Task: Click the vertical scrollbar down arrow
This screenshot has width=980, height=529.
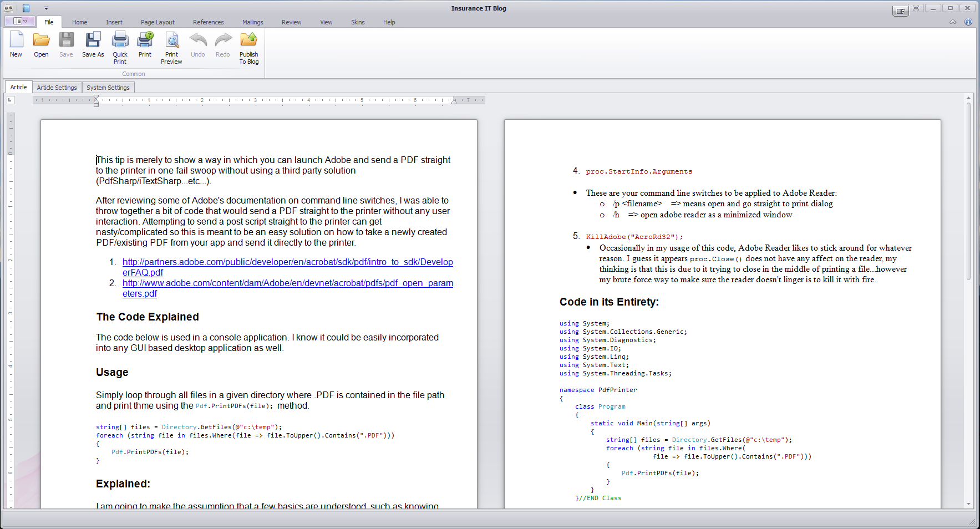Action: 968,503
